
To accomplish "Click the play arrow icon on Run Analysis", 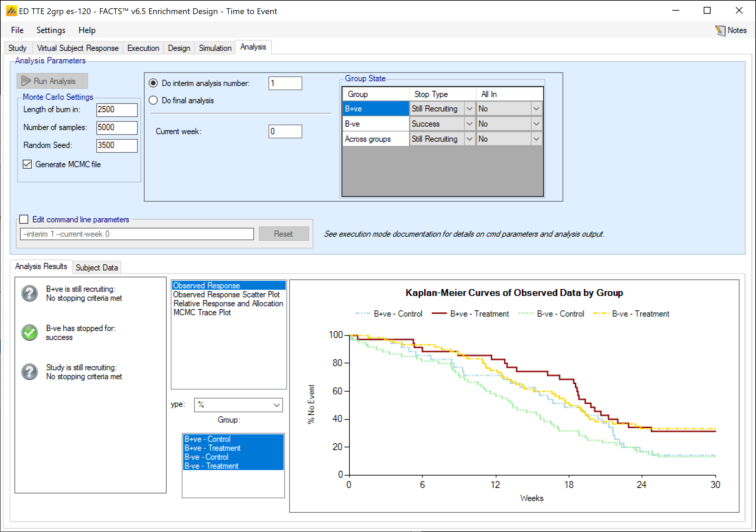I will pyautogui.click(x=26, y=81).
